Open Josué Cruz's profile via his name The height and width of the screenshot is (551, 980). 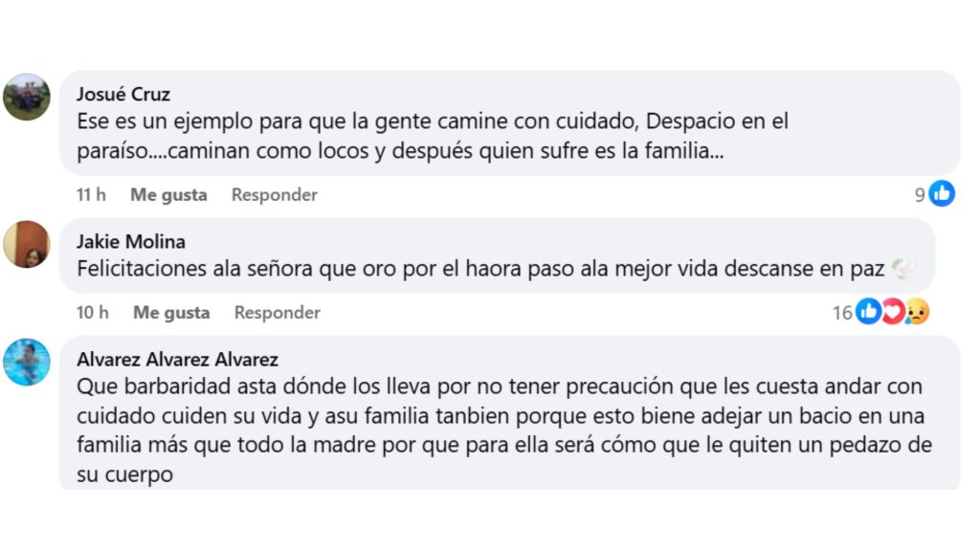pos(123,94)
